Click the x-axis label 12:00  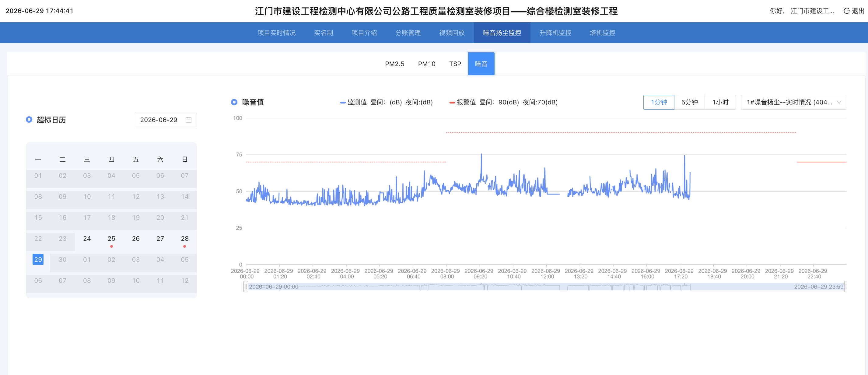point(546,274)
